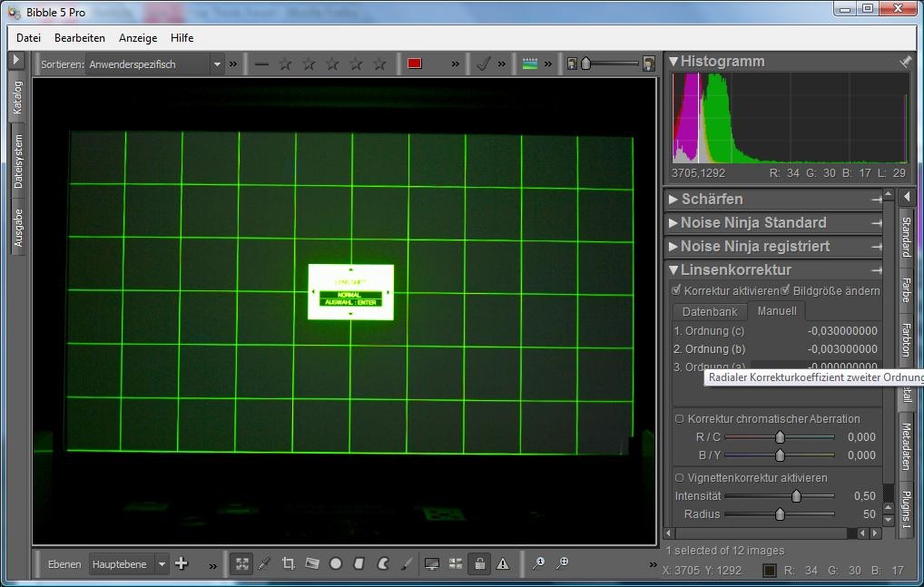Click the checkmark tag icon
This screenshot has height=587, width=924.
coord(484,64)
